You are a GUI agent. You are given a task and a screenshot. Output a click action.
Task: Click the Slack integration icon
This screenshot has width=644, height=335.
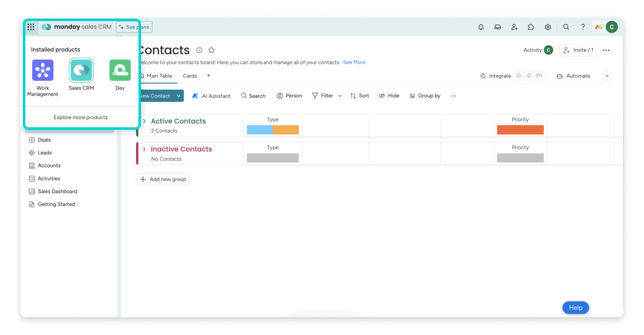coord(529,75)
